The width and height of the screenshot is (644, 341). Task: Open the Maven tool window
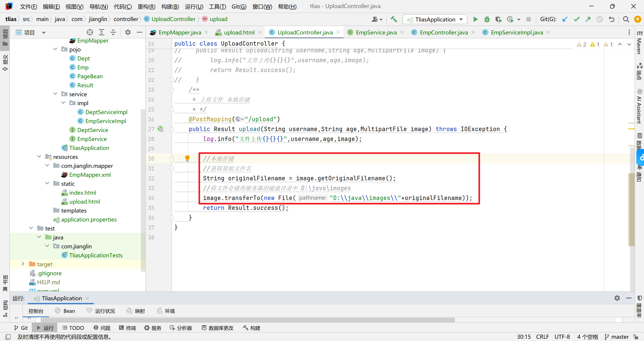(x=639, y=42)
